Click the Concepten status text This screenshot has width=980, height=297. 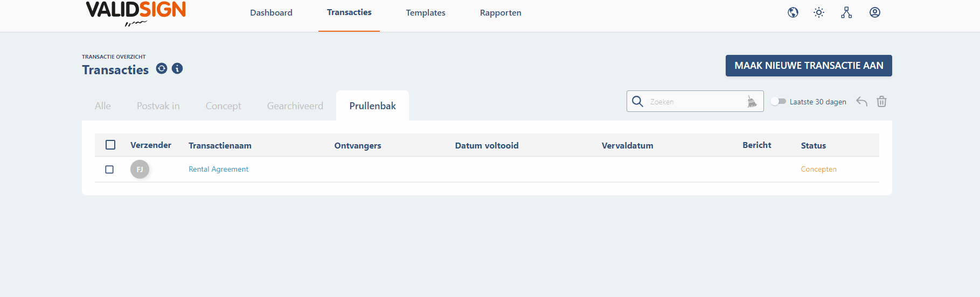point(819,169)
